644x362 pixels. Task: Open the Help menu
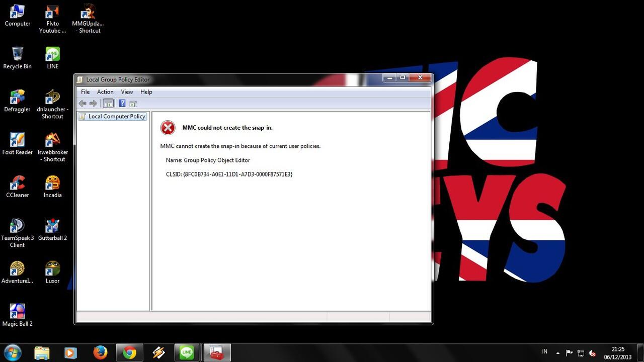146,92
